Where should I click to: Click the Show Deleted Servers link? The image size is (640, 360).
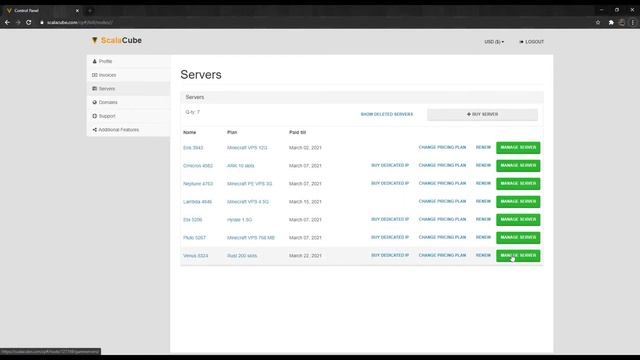[387, 114]
